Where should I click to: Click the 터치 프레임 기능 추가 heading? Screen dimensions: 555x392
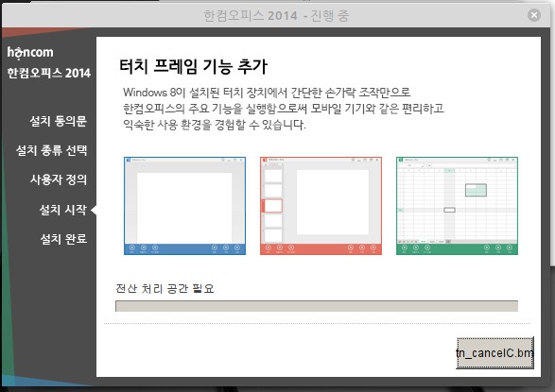pos(193,67)
